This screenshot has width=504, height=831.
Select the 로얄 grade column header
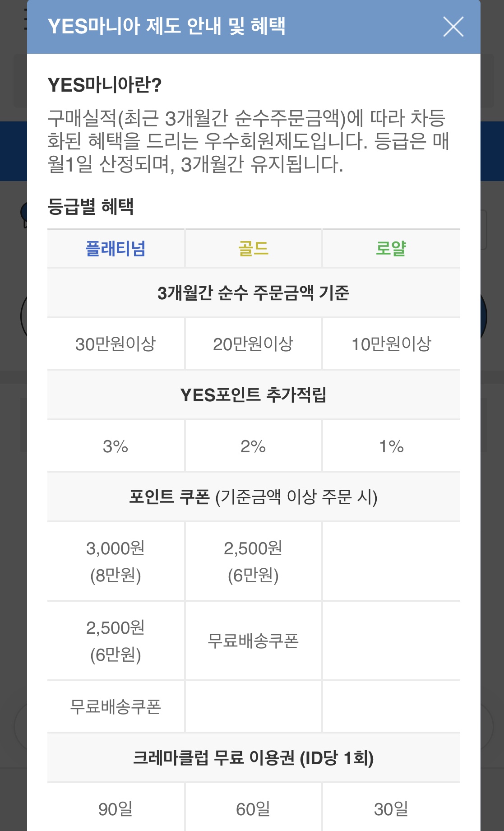391,249
